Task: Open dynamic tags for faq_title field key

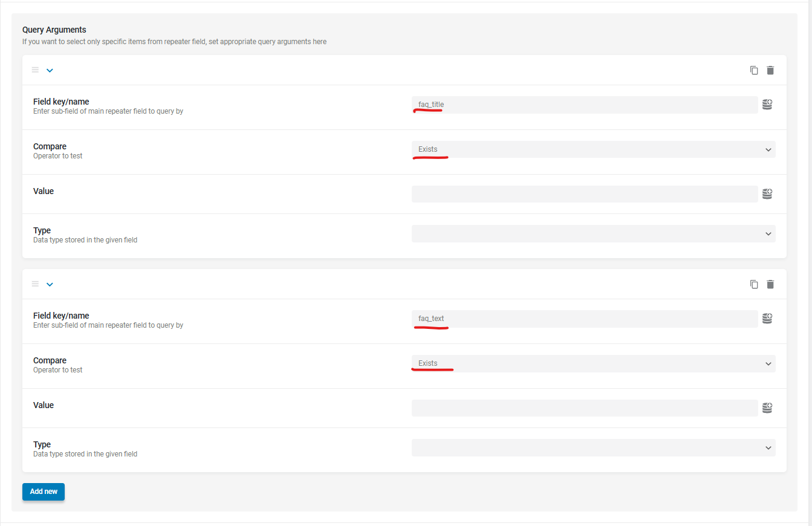Action: point(767,105)
